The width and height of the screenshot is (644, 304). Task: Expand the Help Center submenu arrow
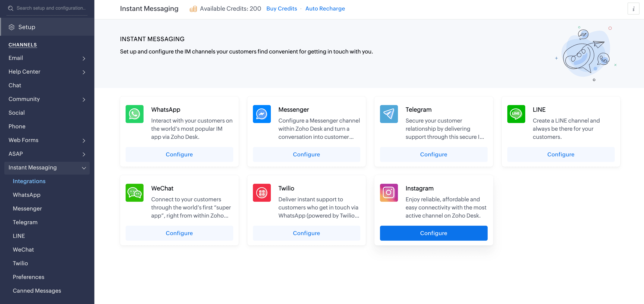[x=84, y=72]
